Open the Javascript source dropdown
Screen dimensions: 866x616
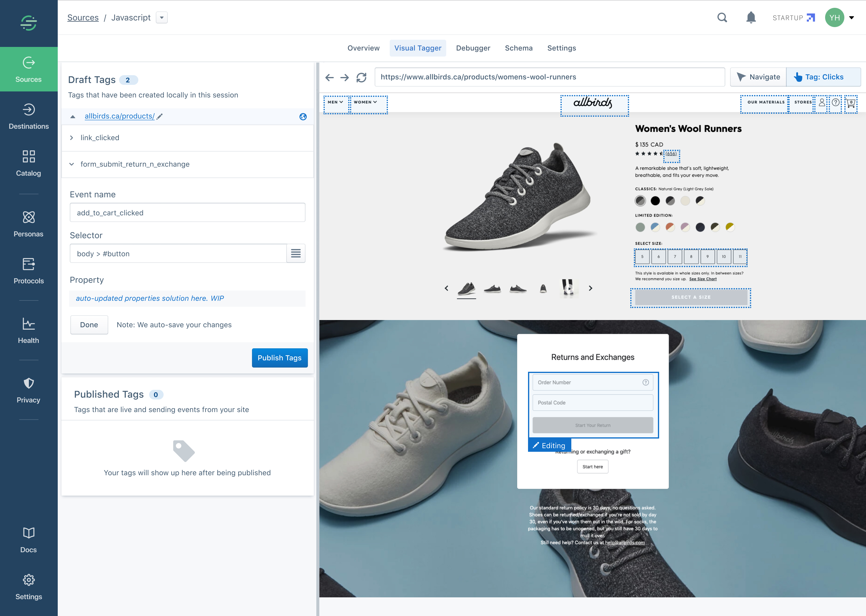162,17
